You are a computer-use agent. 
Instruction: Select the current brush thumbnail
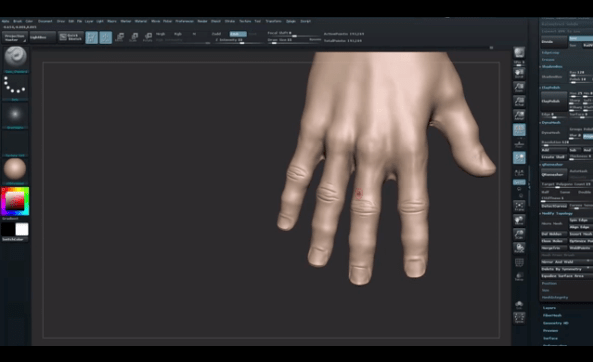(16, 57)
